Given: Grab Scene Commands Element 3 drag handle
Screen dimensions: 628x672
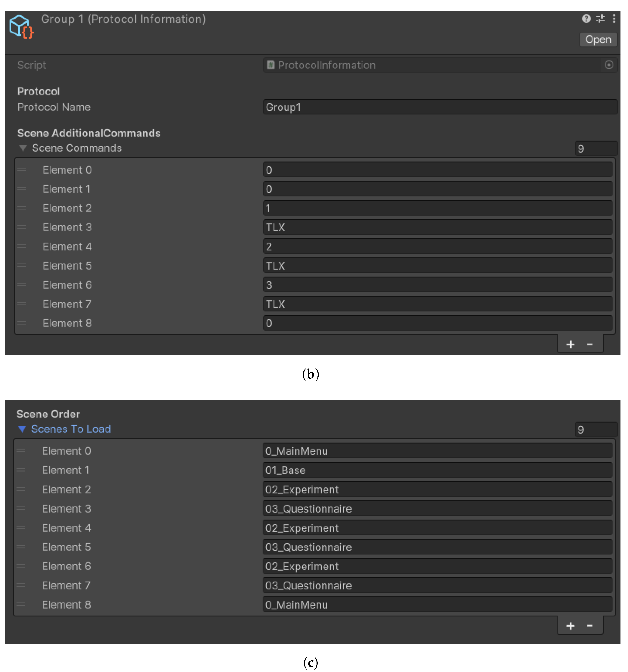Looking at the screenshot, I should tap(22, 227).
